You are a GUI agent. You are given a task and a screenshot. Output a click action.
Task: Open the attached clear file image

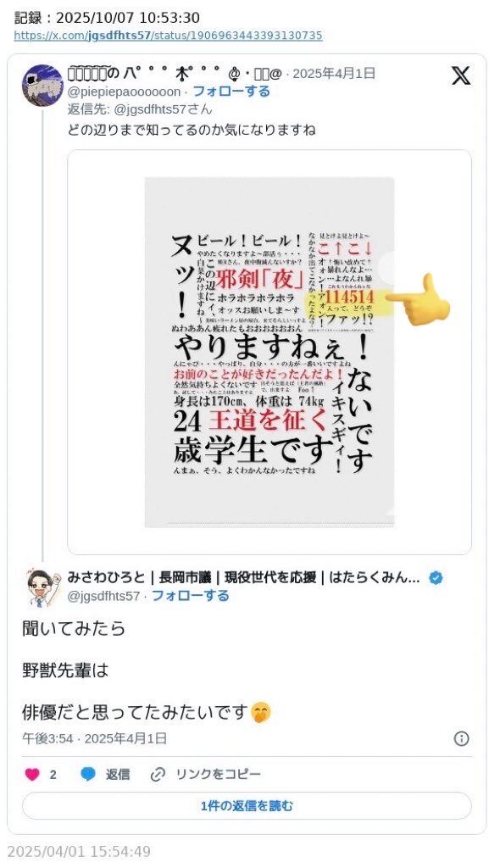(269, 352)
